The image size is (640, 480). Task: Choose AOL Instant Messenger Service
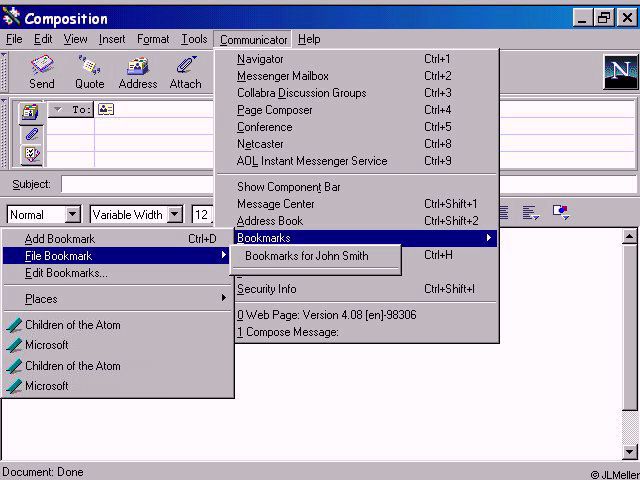(x=357, y=161)
